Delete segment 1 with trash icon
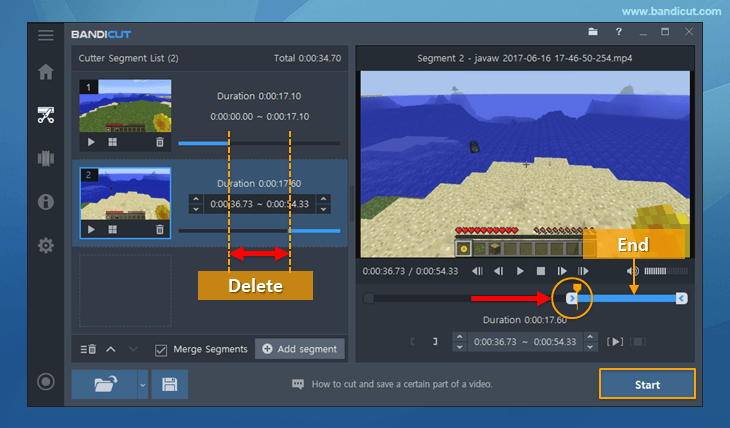730x428 pixels. (x=160, y=142)
